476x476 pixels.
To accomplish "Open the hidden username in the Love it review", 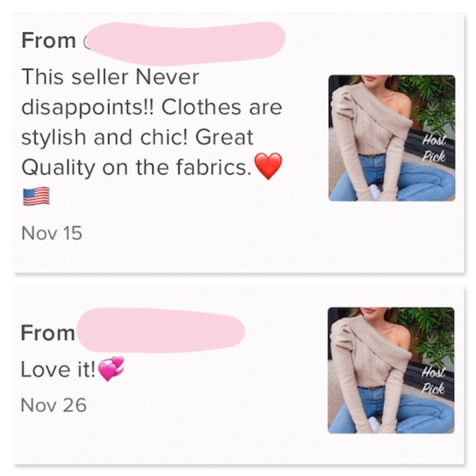I will point(161,330).
